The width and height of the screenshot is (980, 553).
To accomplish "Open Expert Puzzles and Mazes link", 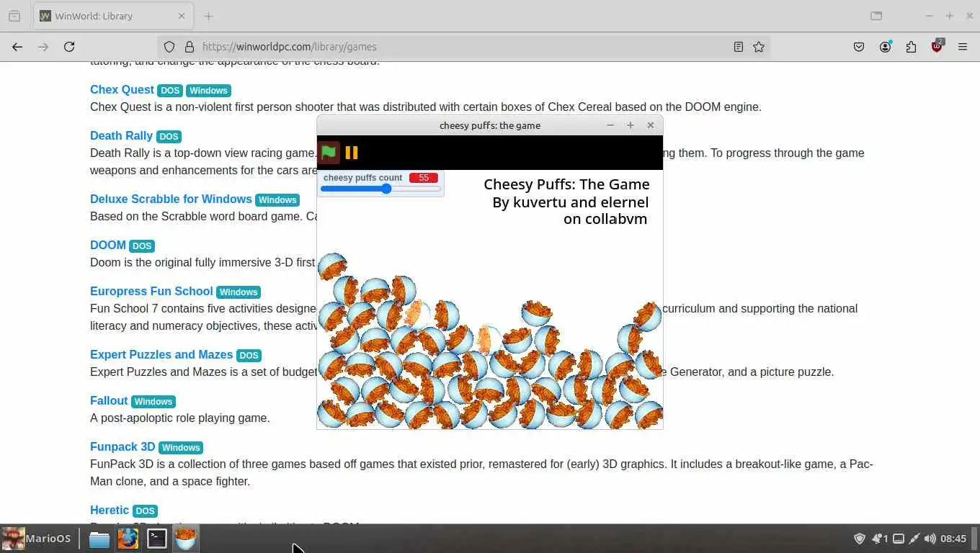I will click(161, 354).
